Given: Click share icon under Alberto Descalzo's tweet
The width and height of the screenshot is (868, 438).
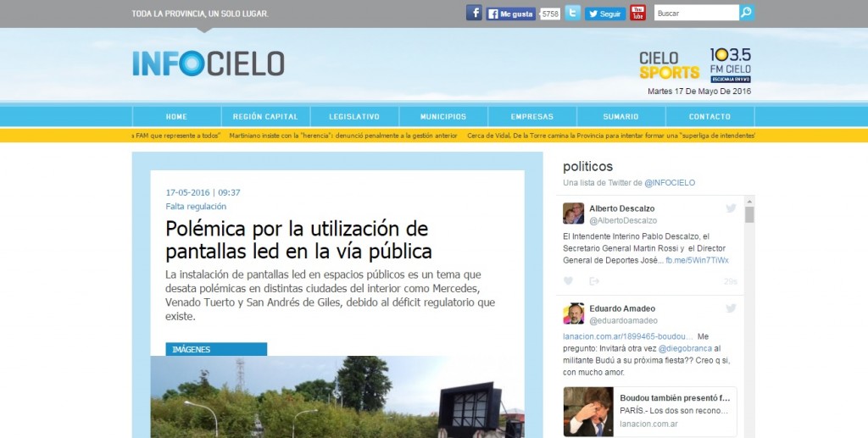Looking at the screenshot, I should [594, 281].
